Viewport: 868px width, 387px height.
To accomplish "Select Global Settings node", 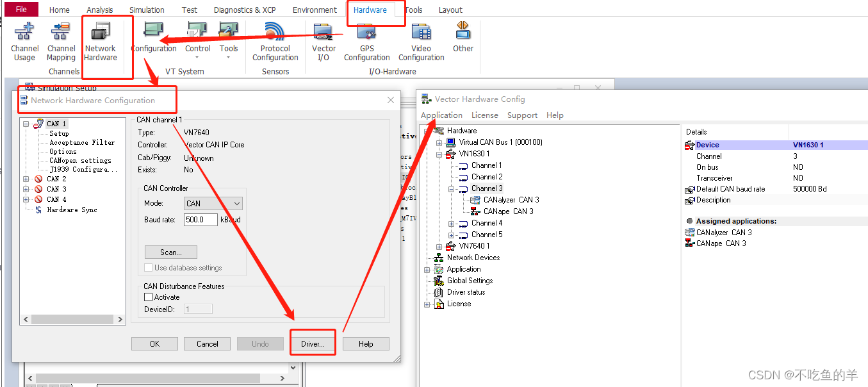I will (470, 281).
